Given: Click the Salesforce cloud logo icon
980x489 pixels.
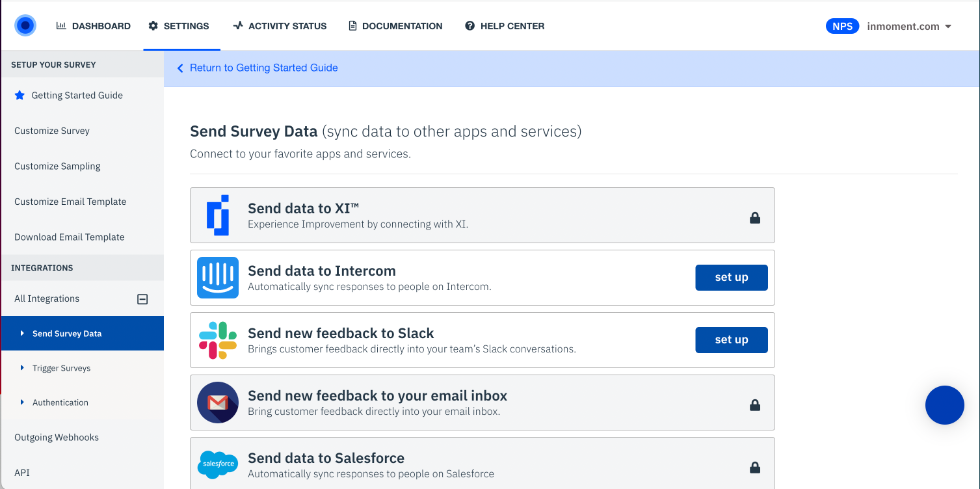Looking at the screenshot, I should click(218, 464).
